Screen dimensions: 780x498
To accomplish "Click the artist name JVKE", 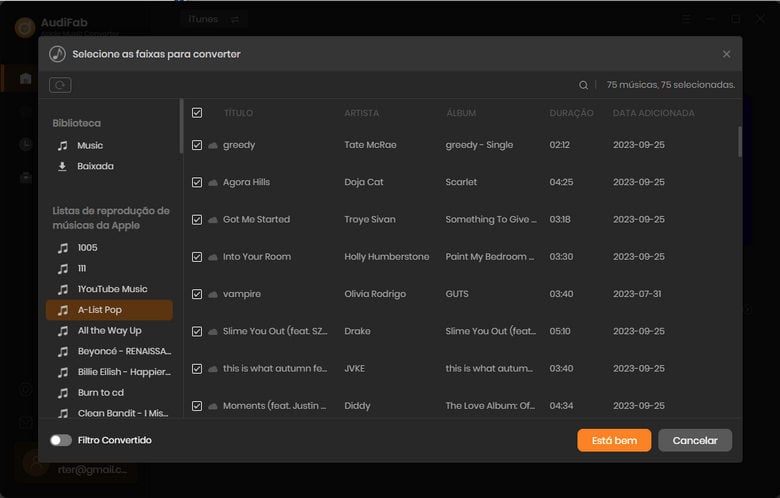I will [355, 369].
